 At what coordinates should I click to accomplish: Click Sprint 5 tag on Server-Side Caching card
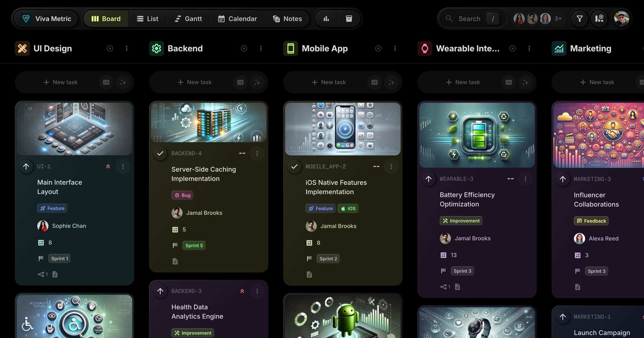tap(194, 245)
